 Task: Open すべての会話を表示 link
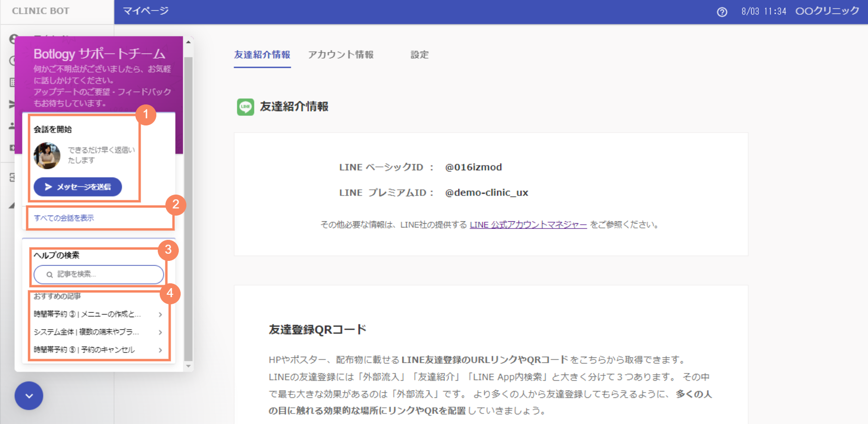64,218
